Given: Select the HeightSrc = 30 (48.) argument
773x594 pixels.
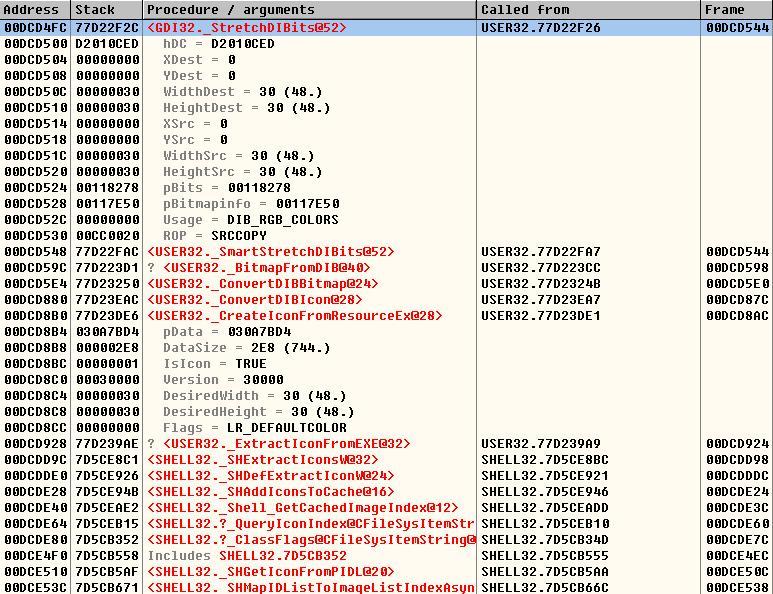Looking at the screenshot, I should [x=243, y=172].
